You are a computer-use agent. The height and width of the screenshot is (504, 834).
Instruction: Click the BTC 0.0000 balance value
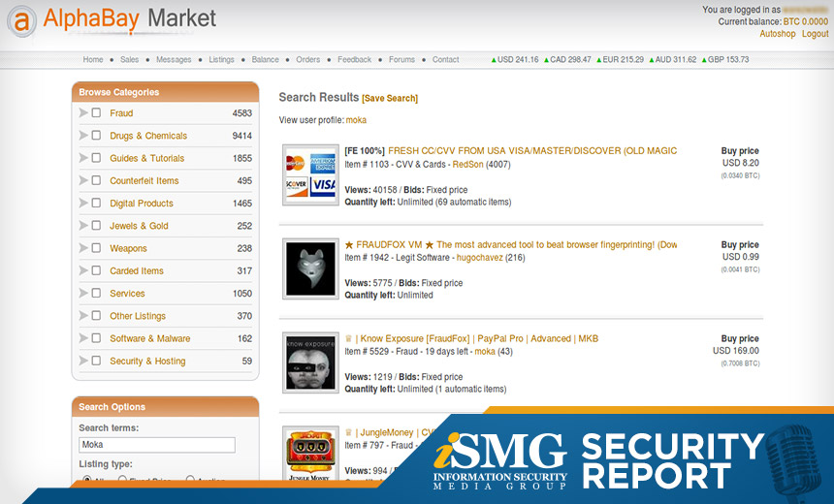pos(805,21)
